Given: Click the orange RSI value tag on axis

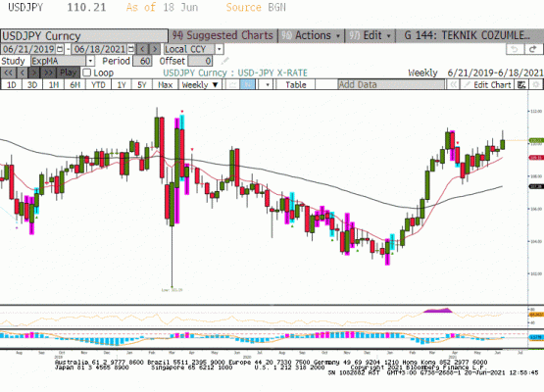Looking at the screenshot, I should click(x=536, y=315).
